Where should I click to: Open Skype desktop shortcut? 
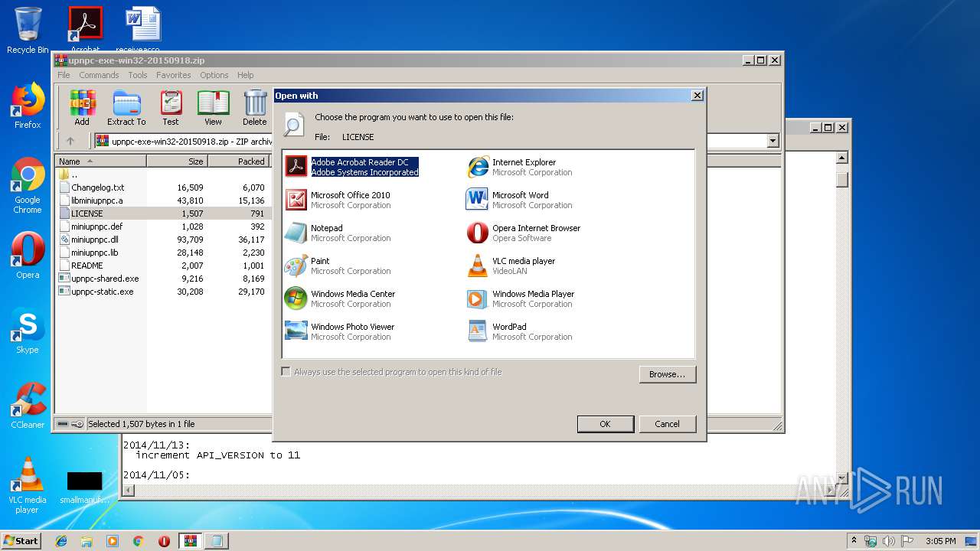tap(28, 331)
